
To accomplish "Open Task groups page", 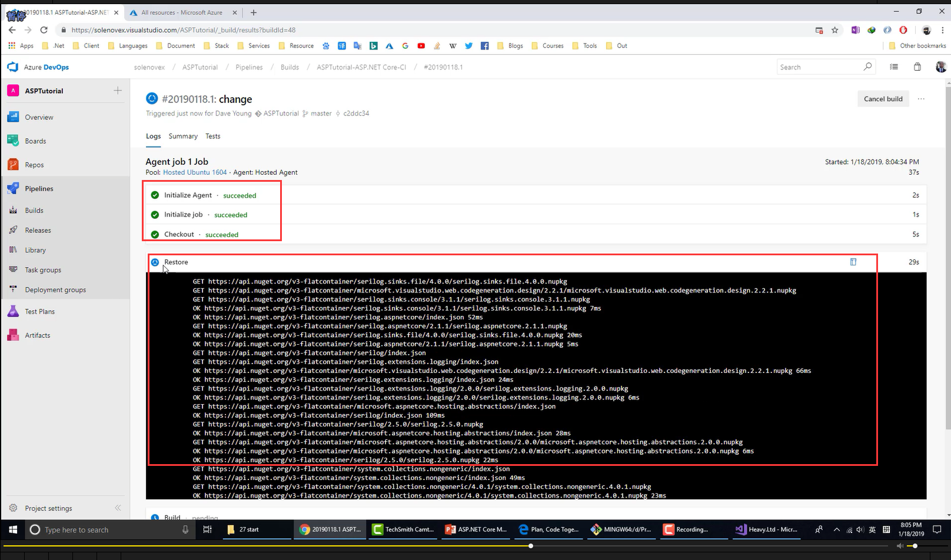I will pyautogui.click(x=43, y=270).
